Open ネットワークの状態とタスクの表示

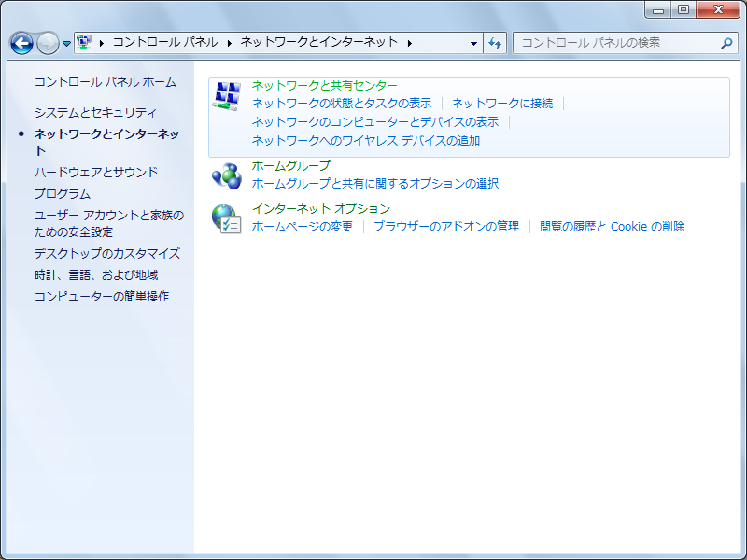tap(342, 104)
